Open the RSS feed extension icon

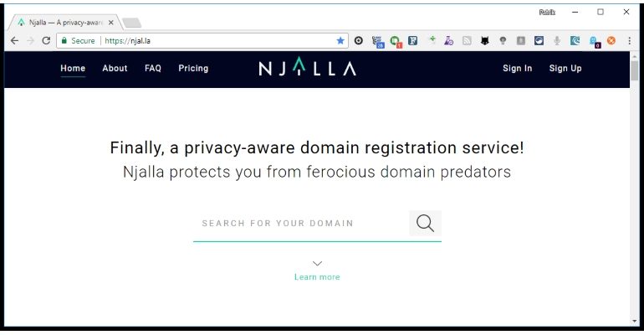tap(468, 40)
